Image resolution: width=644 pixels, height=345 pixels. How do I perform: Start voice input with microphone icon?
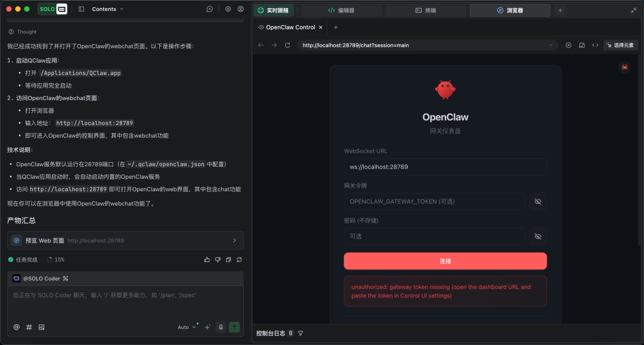(x=221, y=327)
